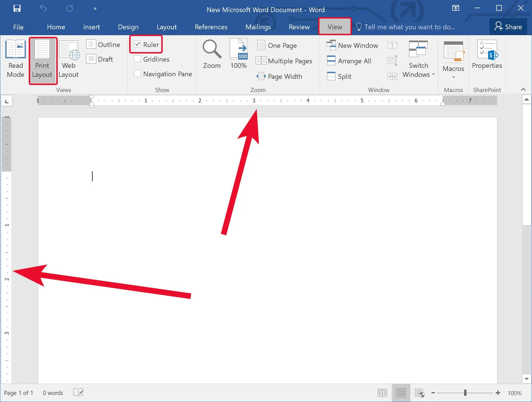Switch to Draft view
The height and width of the screenshot is (402, 532).
pos(100,59)
